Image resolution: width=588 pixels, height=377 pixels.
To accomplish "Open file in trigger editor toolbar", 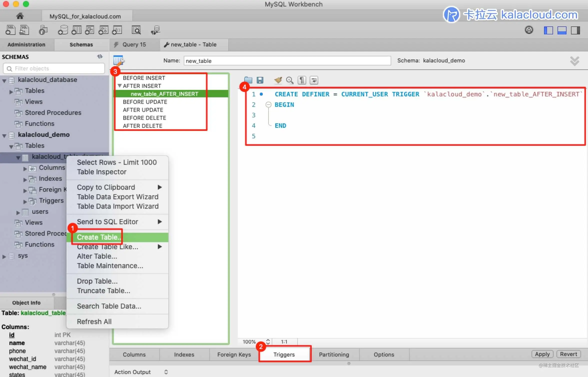I will coord(248,80).
